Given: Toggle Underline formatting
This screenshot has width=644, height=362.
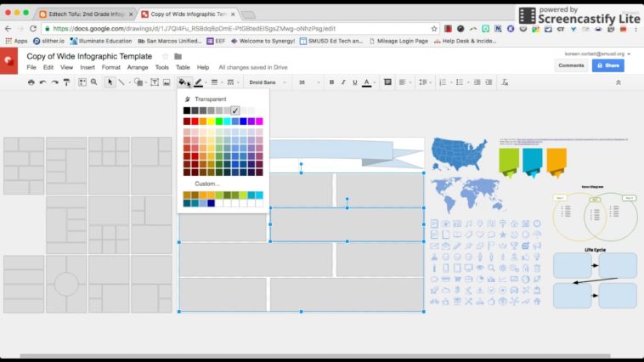Looking at the screenshot, I should [x=354, y=82].
